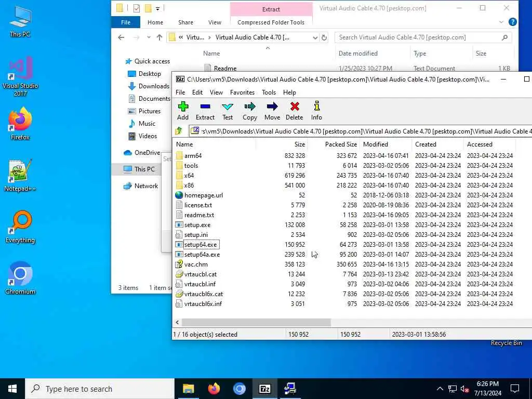Image resolution: width=532 pixels, height=399 pixels.
Task: Click the Visual Studio 2017 desktop icon
Action: (x=20, y=76)
